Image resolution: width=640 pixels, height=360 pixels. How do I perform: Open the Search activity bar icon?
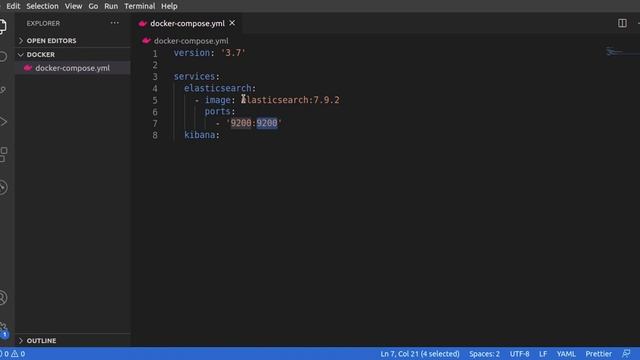tap(3, 57)
